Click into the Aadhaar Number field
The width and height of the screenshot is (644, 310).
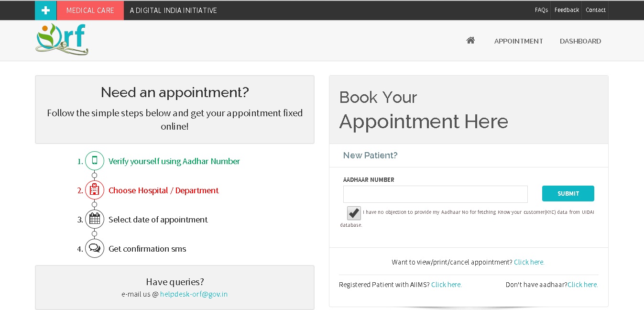435,194
